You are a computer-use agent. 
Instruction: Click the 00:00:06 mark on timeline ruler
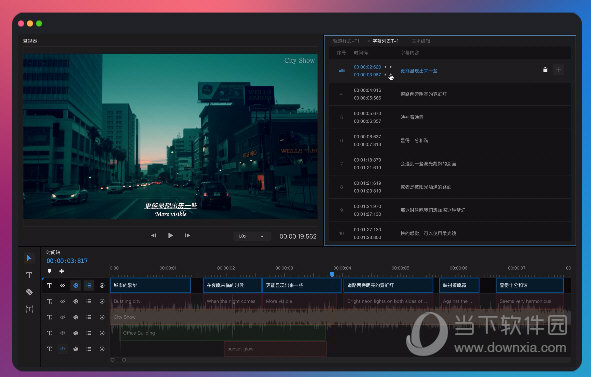point(458,268)
